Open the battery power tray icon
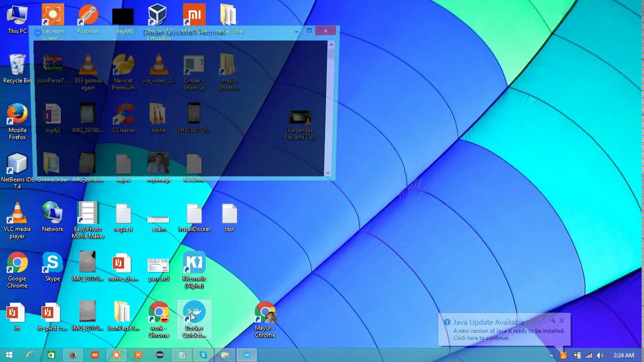The width and height of the screenshot is (644, 362). 577,355
